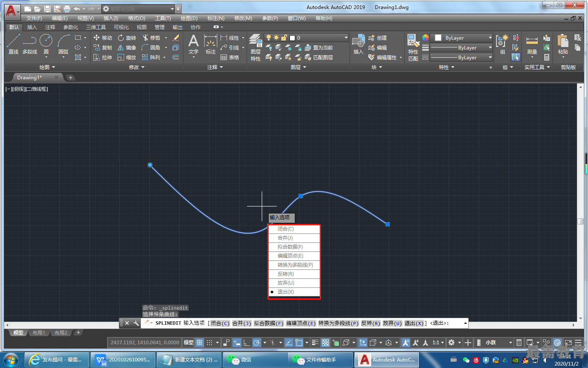Click the Paste (粘贴) icon
The image size is (588, 368).
click(563, 44)
